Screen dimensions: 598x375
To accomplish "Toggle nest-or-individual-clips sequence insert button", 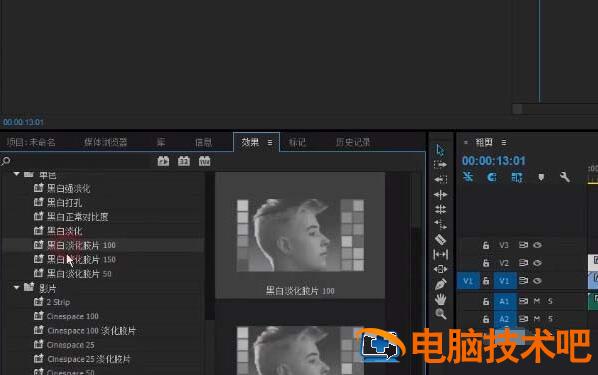I will tap(468, 177).
